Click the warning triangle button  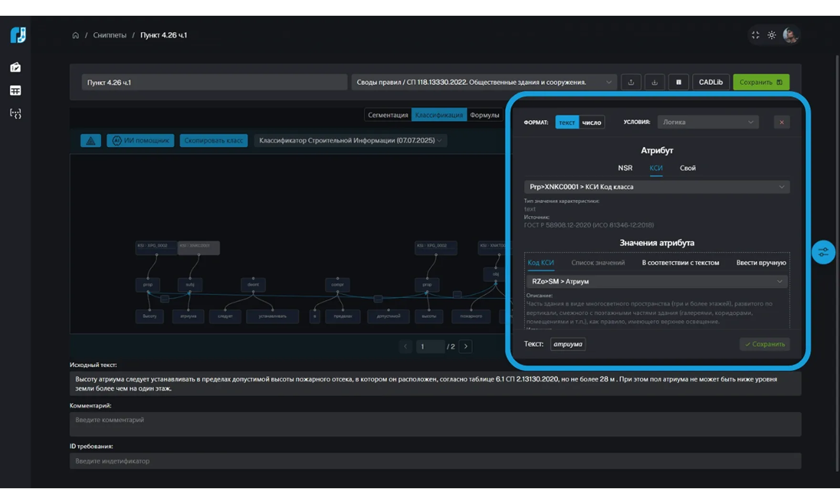pos(91,140)
